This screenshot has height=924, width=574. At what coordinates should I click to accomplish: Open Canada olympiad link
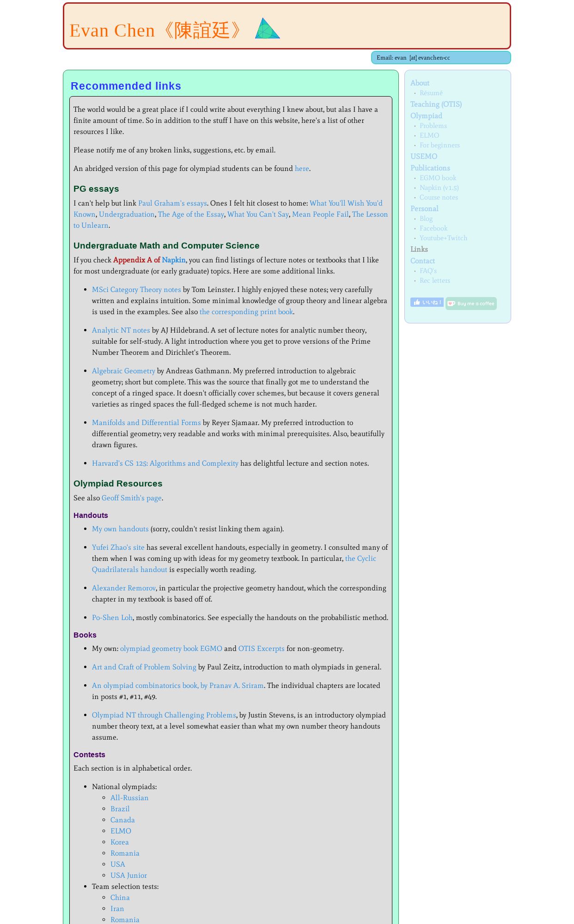point(122,820)
